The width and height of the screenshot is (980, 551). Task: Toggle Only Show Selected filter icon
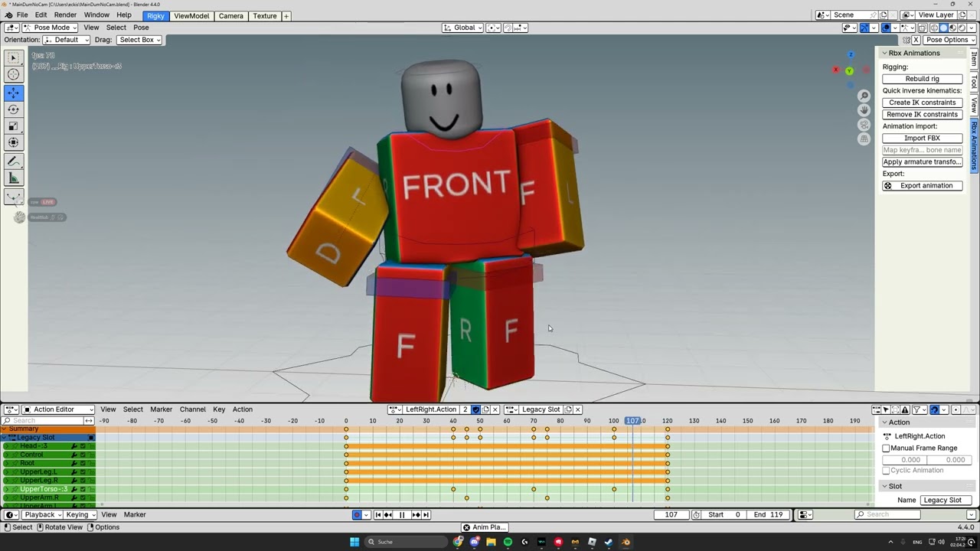(x=886, y=409)
